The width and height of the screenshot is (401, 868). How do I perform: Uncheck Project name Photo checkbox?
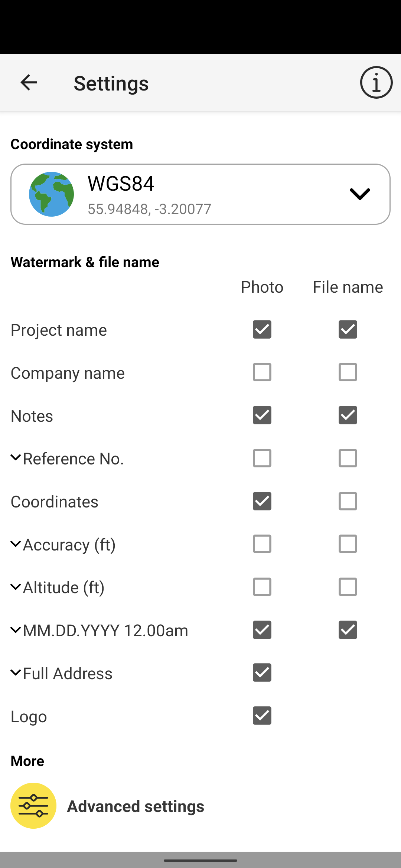click(x=262, y=329)
